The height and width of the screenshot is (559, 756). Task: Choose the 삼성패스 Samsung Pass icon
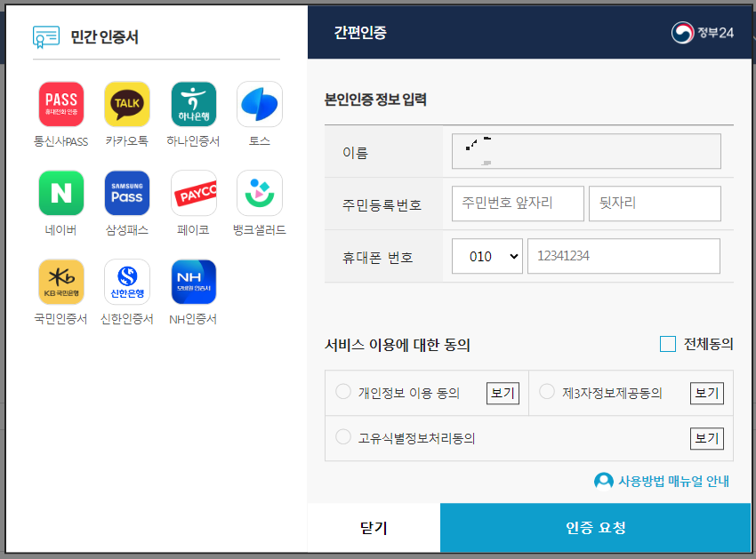(x=127, y=193)
